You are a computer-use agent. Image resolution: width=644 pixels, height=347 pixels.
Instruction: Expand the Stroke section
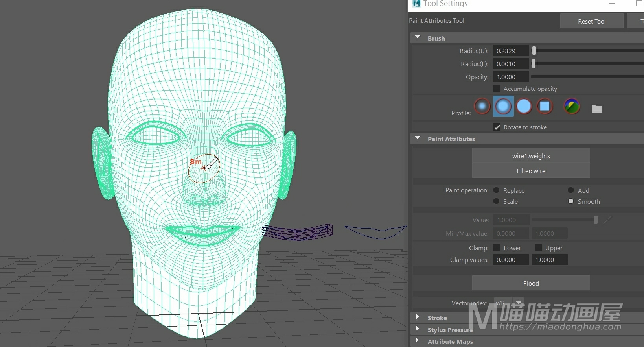(x=418, y=317)
